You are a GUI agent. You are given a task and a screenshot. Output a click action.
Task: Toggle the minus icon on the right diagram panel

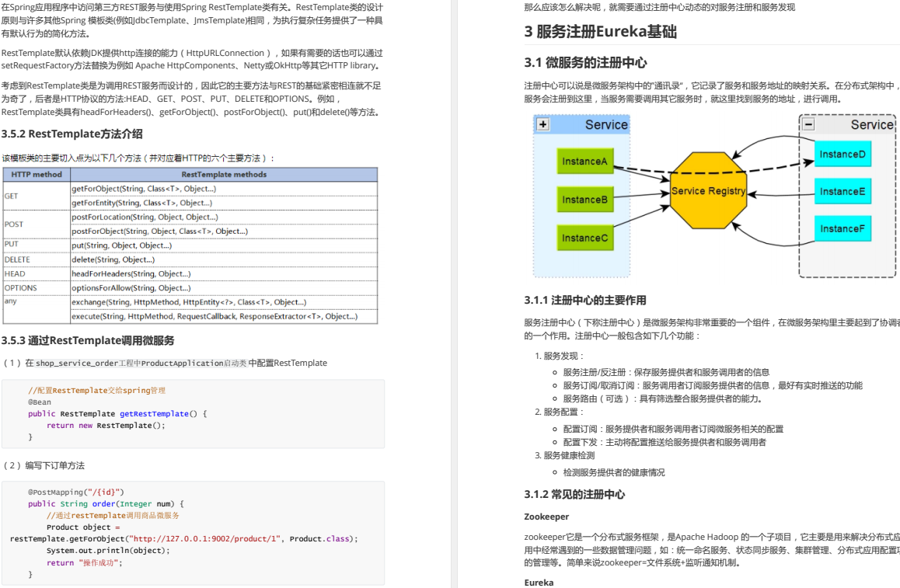pos(807,124)
